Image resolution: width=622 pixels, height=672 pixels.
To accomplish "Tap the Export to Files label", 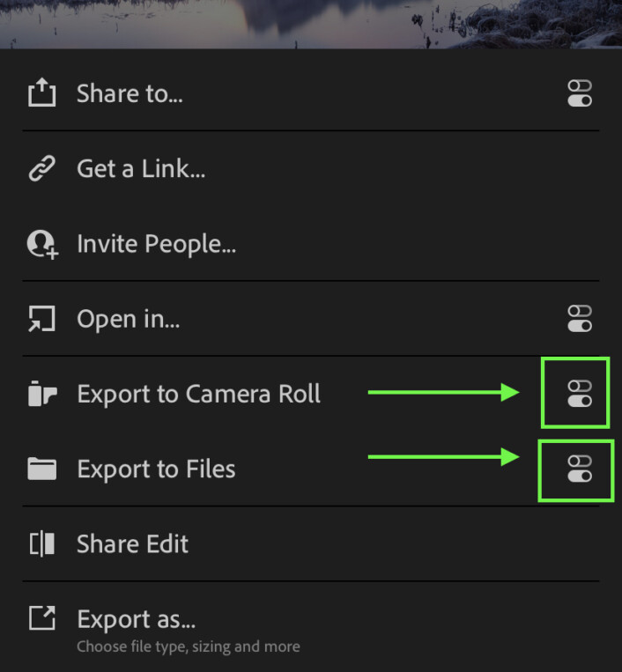I will (156, 469).
